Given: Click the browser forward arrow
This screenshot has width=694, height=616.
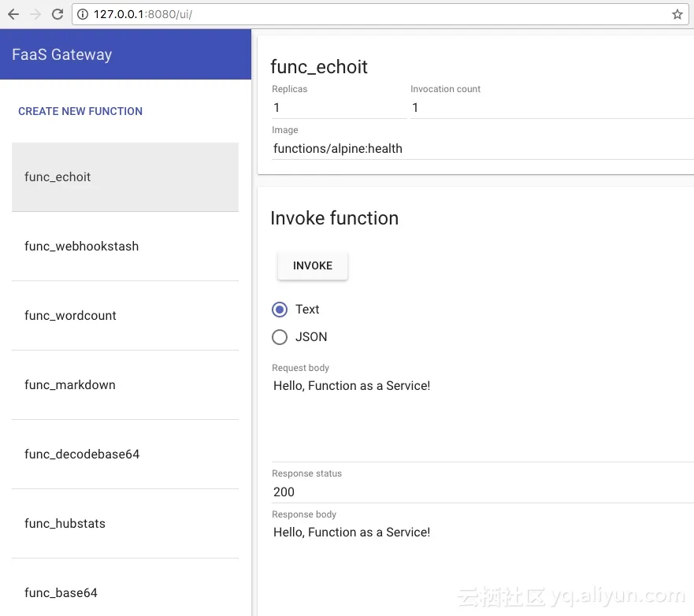Looking at the screenshot, I should tap(35, 14).
